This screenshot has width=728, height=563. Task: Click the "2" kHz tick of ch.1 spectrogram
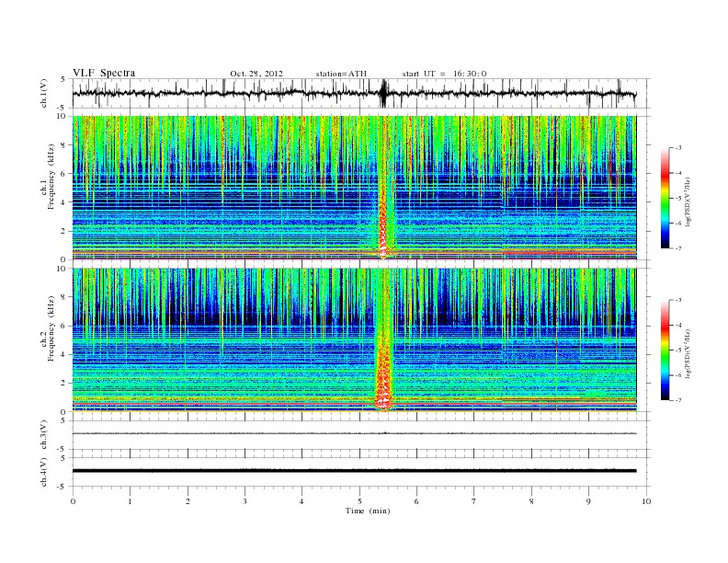63,231
